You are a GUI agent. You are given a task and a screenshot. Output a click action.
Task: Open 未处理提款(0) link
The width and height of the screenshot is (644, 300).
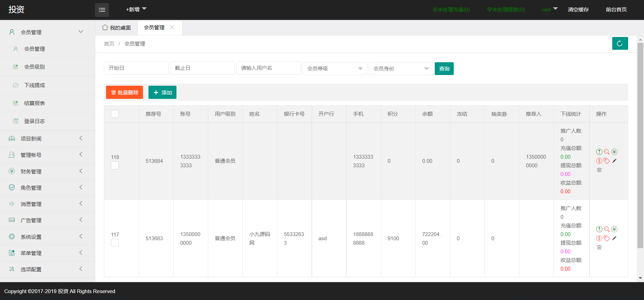point(506,9)
